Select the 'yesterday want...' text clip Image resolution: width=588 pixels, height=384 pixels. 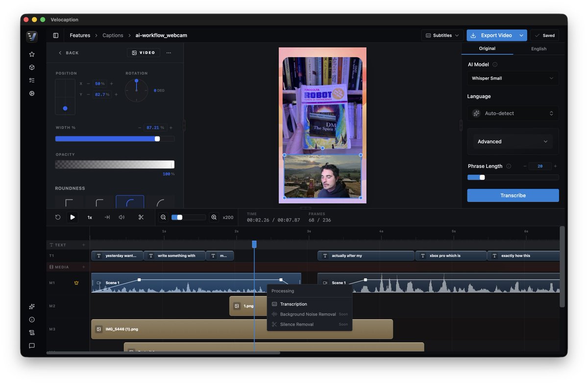(117, 256)
